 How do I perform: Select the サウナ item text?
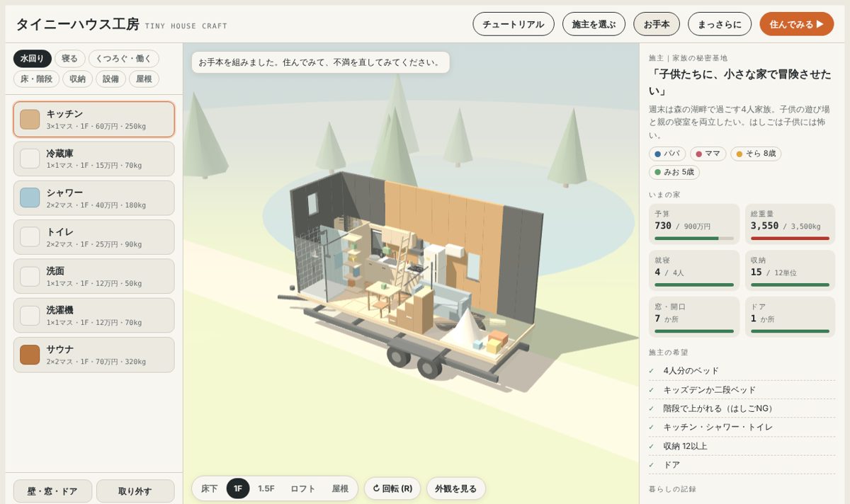[60, 349]
